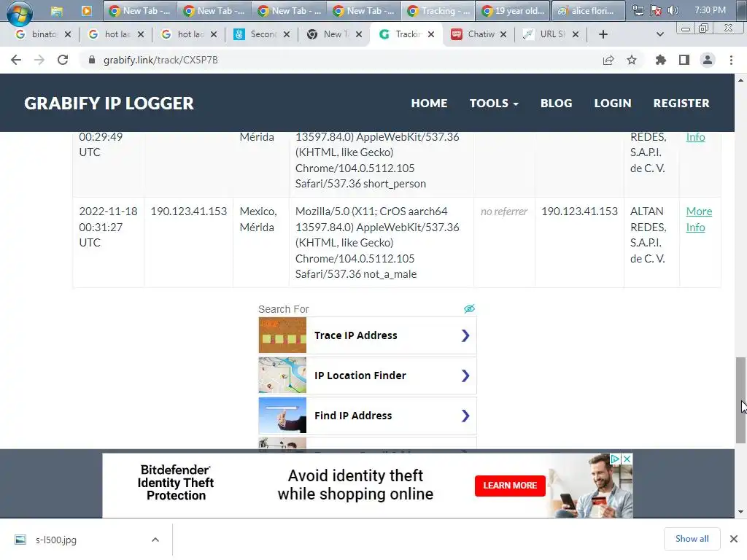The width and height of the screenshot is (747, 560).
Task: Click the IP Location Finder chevron arrow
Action: pyautogui.click(x=465, y=376)
